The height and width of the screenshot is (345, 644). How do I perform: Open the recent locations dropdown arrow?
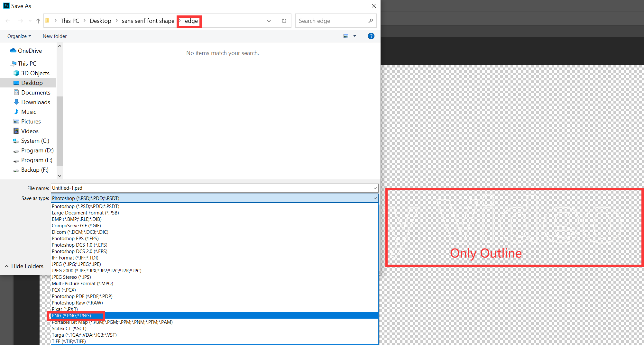pyautogui.click(x=30, y=21)
